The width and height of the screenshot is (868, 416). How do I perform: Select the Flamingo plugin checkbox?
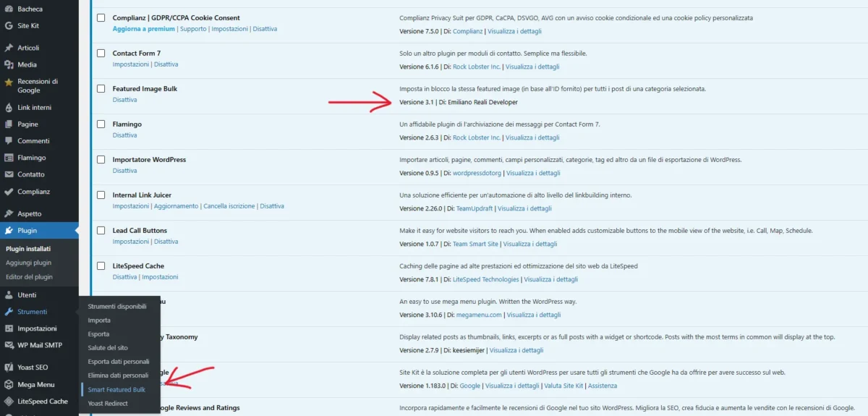click(101, 124)
